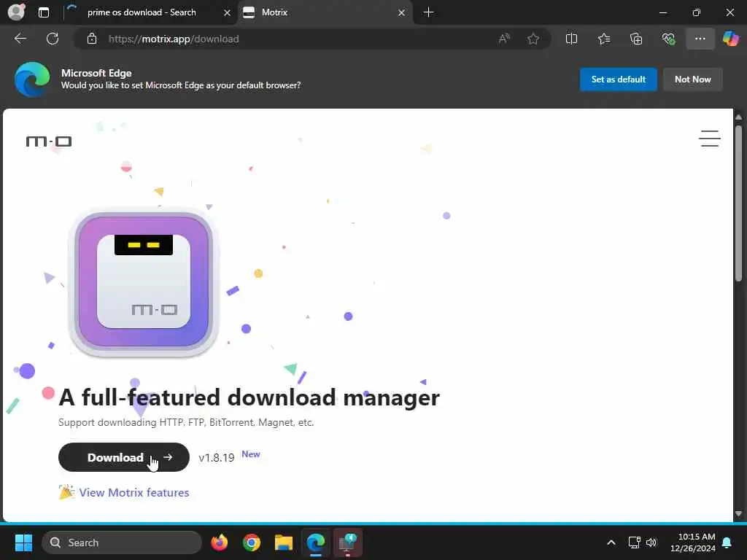
Task: Click the scrollbar down arrow
Action: 738,514
